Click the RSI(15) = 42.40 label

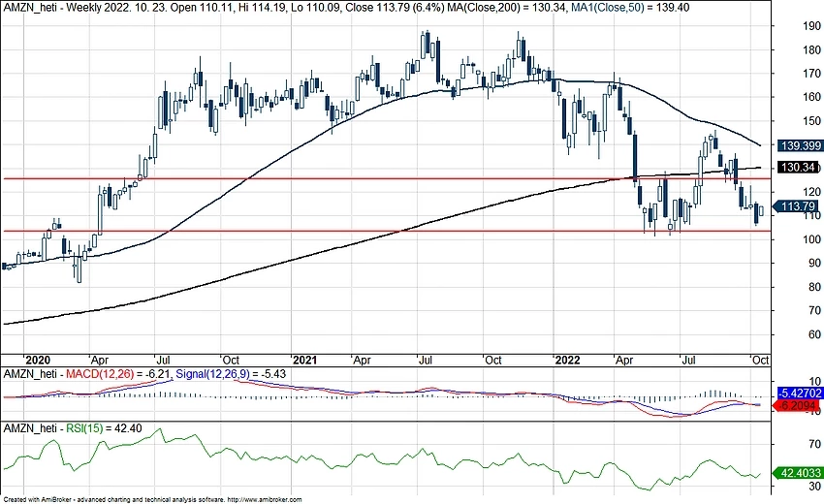pyautogui.click(x=104, y=428)
